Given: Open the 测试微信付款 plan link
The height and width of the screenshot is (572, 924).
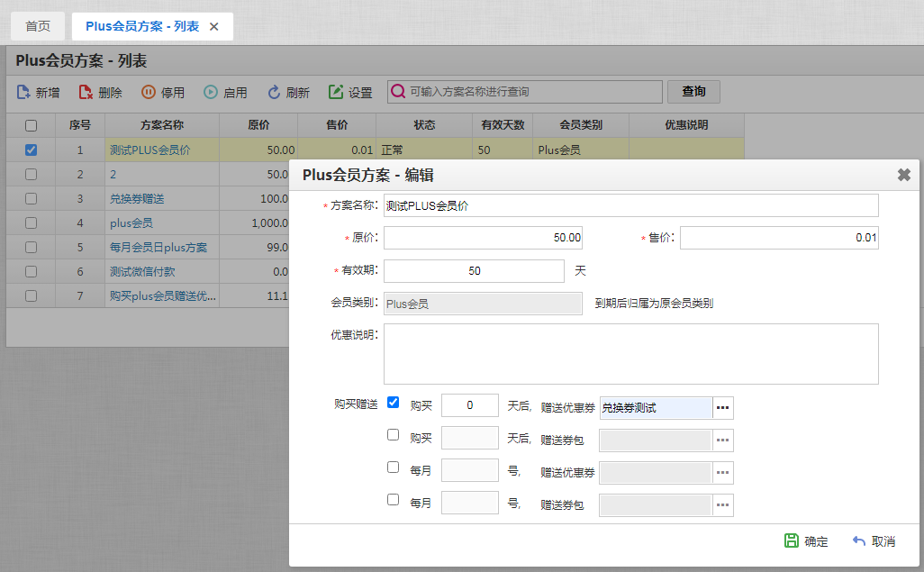Looking at the screenshot, I should pyautogui.click(x=142, y=271).
